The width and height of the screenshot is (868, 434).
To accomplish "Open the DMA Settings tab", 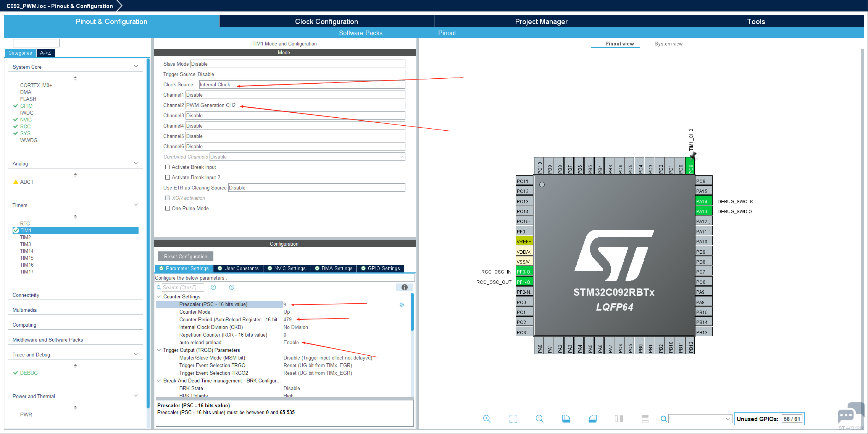I will point(334,268).
